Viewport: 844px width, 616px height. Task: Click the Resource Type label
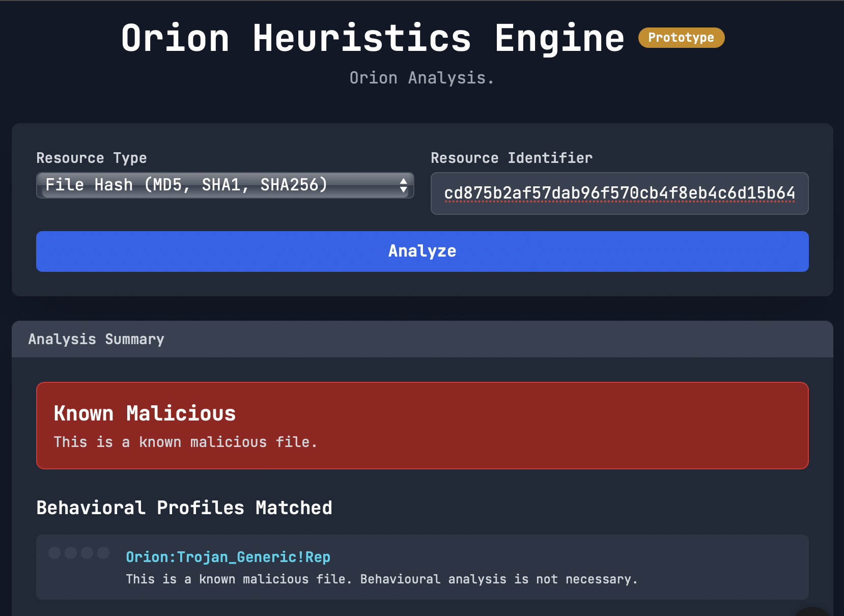pyautogui.click(x=92, y=158)
